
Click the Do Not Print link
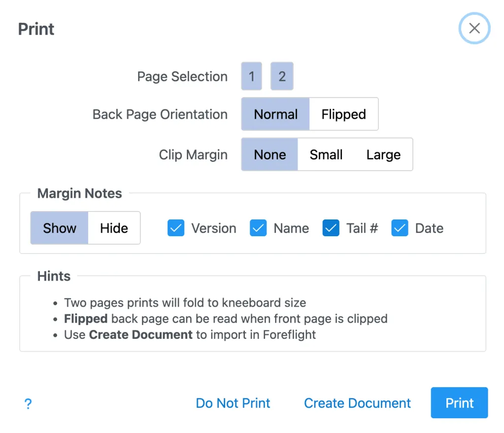233,403
